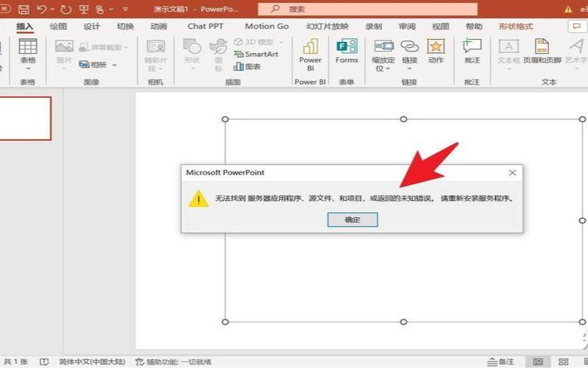Expand the 相册 (photo album) dropdown arrow
This screenshot has width=588, height=368.
tap(114, 65)
